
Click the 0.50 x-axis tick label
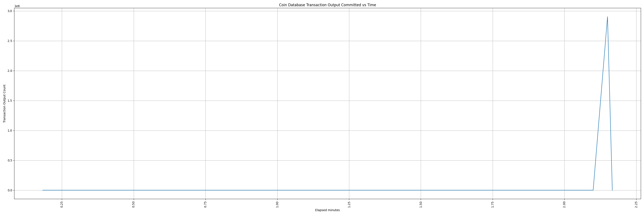coord(134,204)
